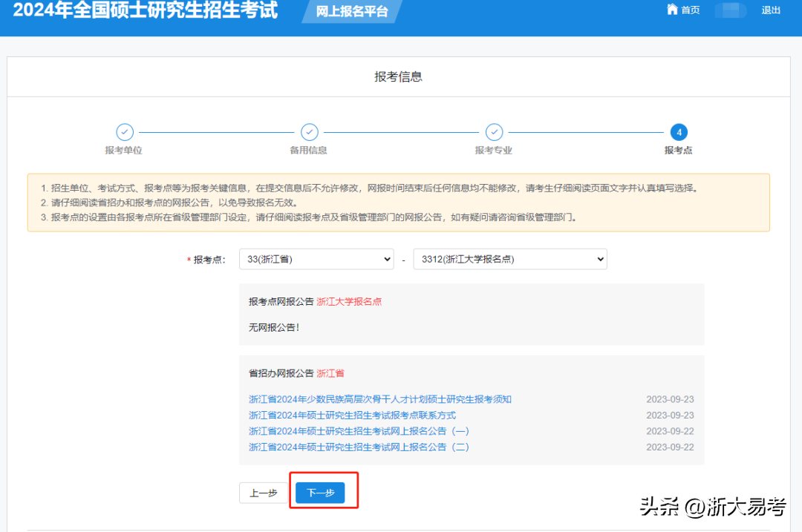Click the 2024年全国硕士研究生招生考试 site title
The image size is (802, 532).
coord(146,11)
